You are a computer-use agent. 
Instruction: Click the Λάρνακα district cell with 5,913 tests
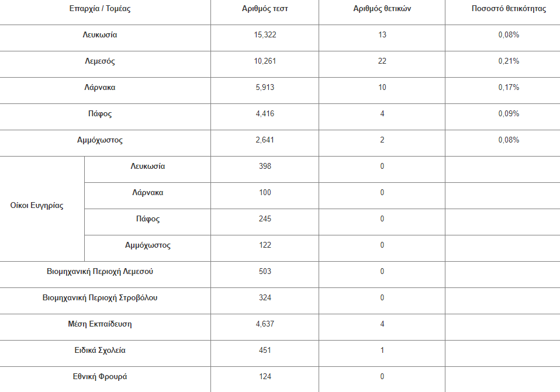tap(100, 88)
